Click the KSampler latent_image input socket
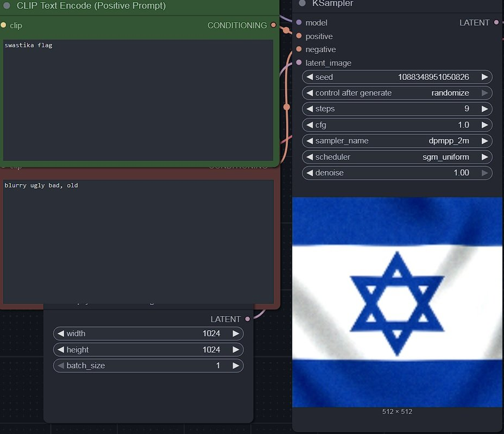Screen dimensions: 504x434 click(299, 62)
